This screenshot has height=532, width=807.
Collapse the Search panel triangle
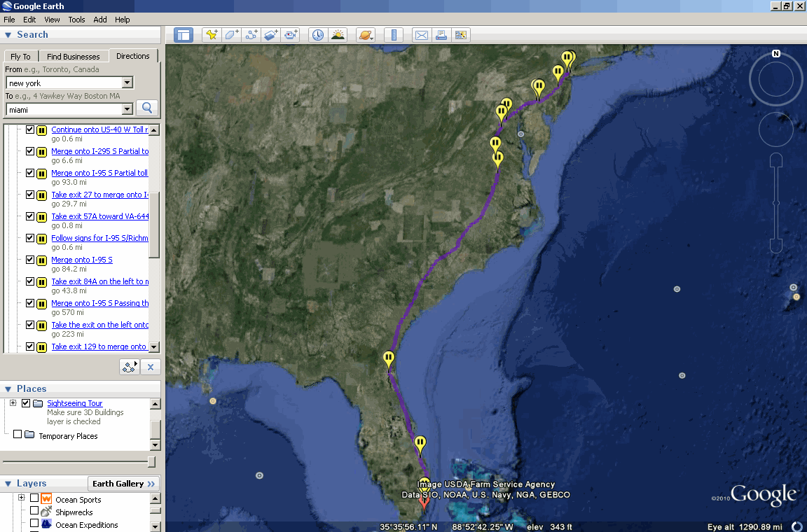pyautogui.click(x=8, y=35)
